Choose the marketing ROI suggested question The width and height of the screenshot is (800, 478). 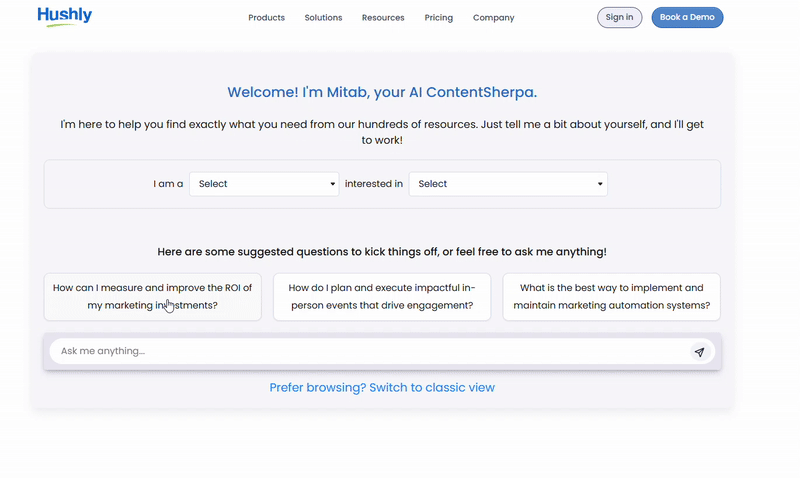click(153, 296)
